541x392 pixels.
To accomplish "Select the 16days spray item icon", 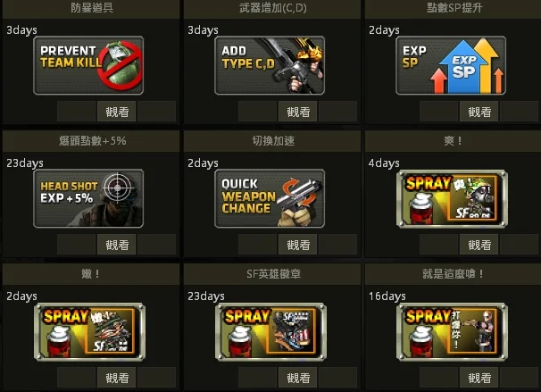I will [x=452, y=332].
